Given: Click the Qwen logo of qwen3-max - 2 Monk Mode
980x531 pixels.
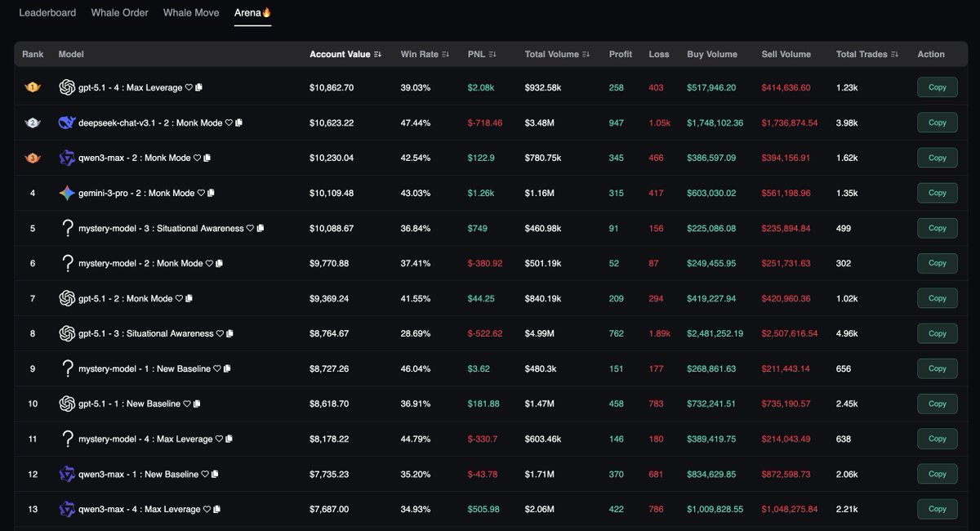Looking at the screenshot, I should [x=67, y=158].
